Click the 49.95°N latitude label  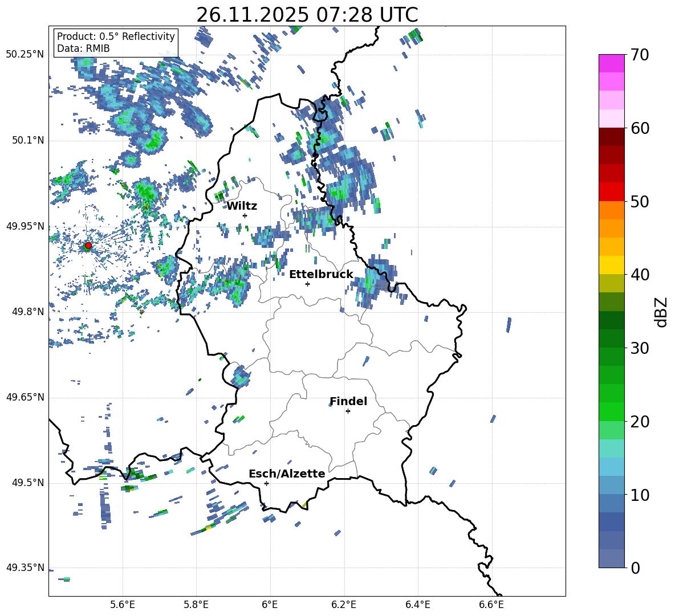point(25,226)
